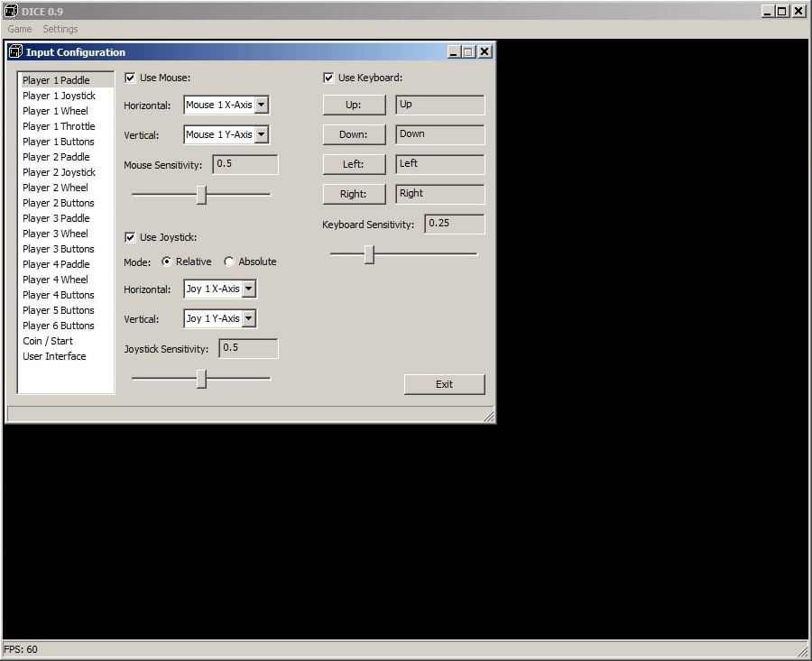Viewport: 812px width, 661px height.
Task: Open the Game menu
Action: point(20,29)
